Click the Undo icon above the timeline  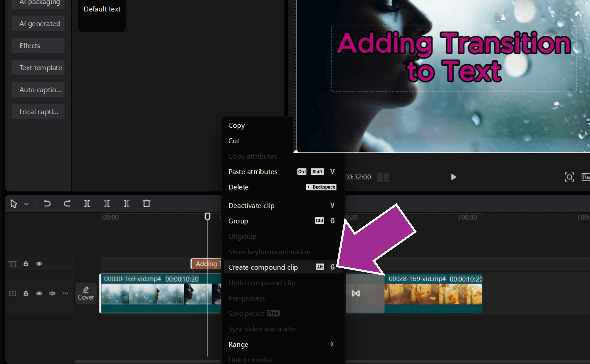point(47,204)
